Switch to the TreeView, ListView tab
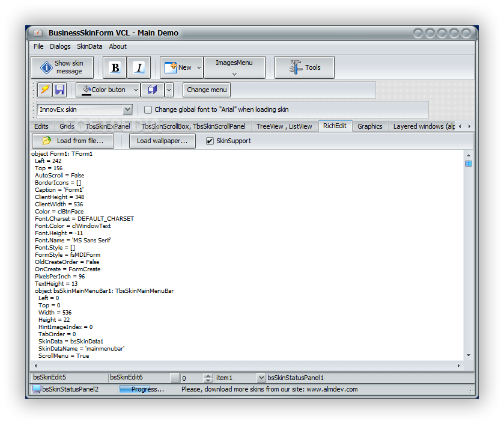Image resolution: width=504 pixels, height=424 pixels. click(x=284, y=126)
